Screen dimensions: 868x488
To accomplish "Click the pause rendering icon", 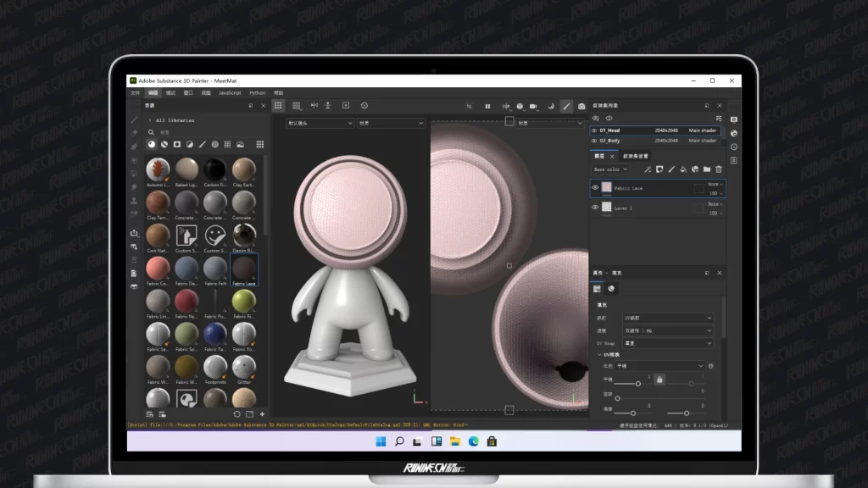I will [487, 106].
